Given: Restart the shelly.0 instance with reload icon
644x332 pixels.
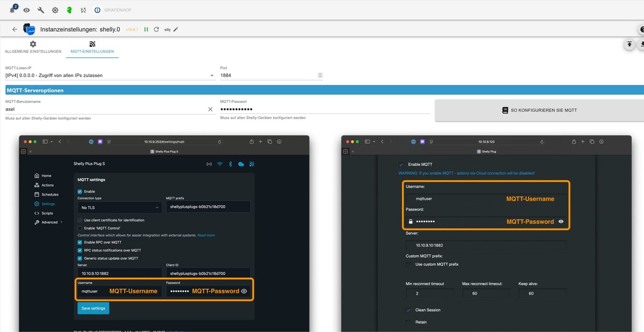Looking at the screenshot, I should tap(156, 30).
